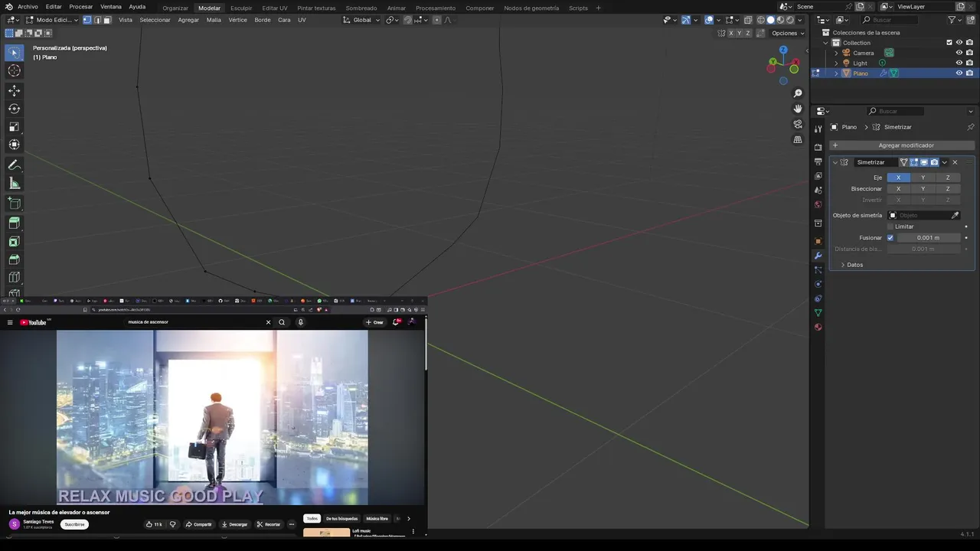Open the Material properties tab
Viewport: 980px width, 551px height.
[818, 327]
